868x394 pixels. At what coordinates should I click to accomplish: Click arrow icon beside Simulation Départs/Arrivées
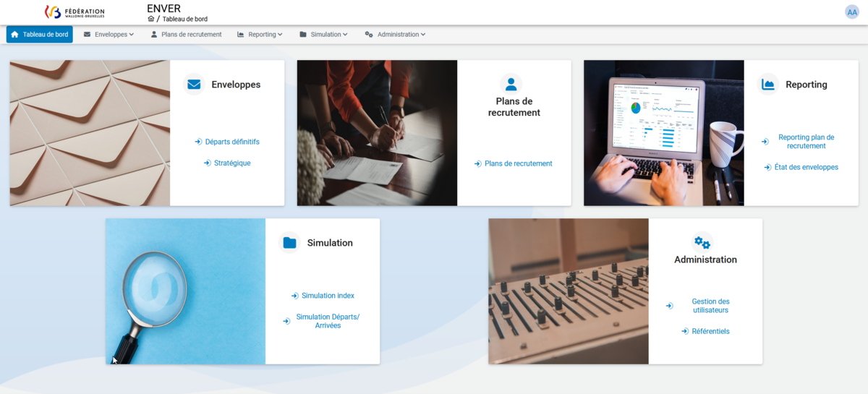(287, 321)
